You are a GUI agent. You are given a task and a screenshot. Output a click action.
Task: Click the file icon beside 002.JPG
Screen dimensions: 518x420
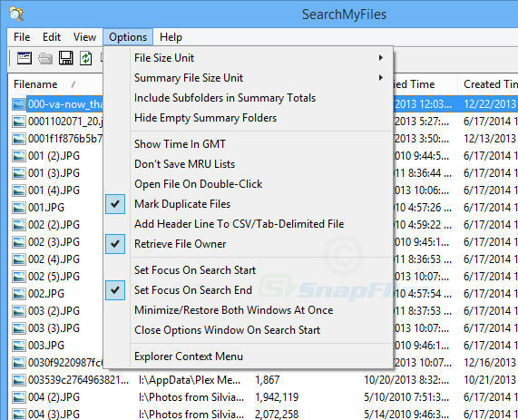(19, 293)
